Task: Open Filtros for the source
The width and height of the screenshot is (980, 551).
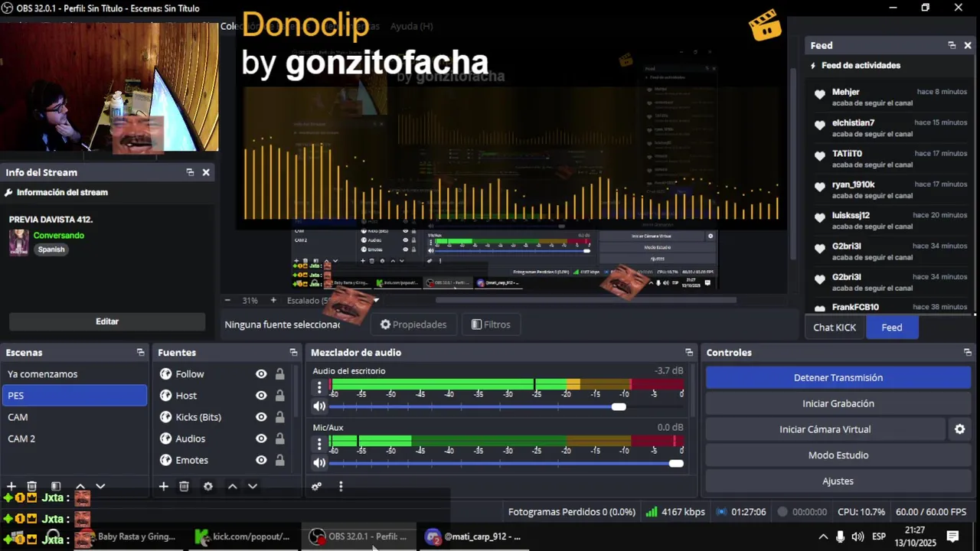Action: click(491, 324)
